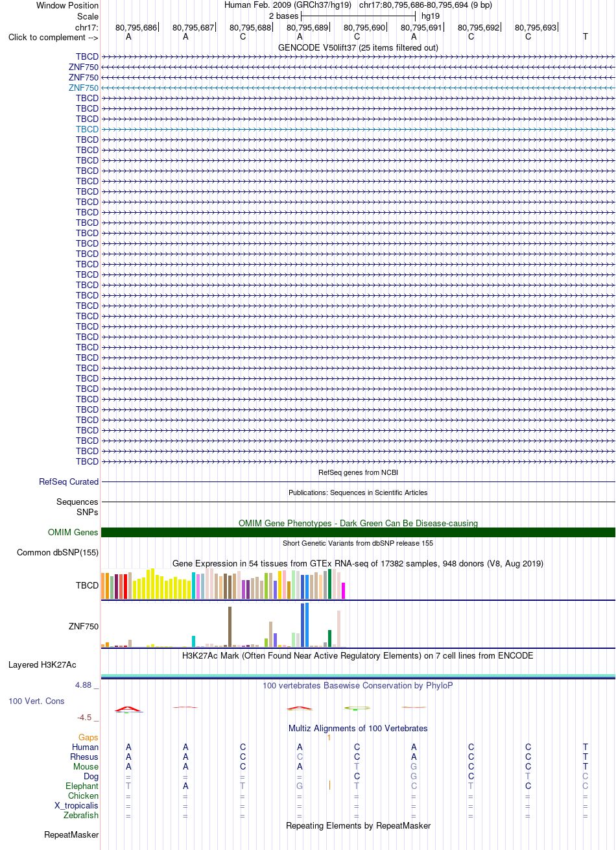Click the hg19 label beside the scale bar
This screenshot has width=616, height=850.
click(431, 16)
